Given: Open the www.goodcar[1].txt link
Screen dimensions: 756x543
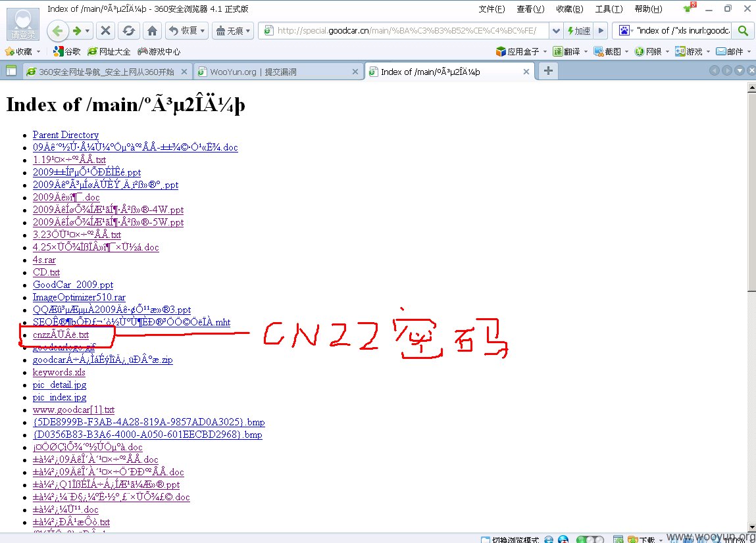Looking at the screenshot, I should point(74,410).
